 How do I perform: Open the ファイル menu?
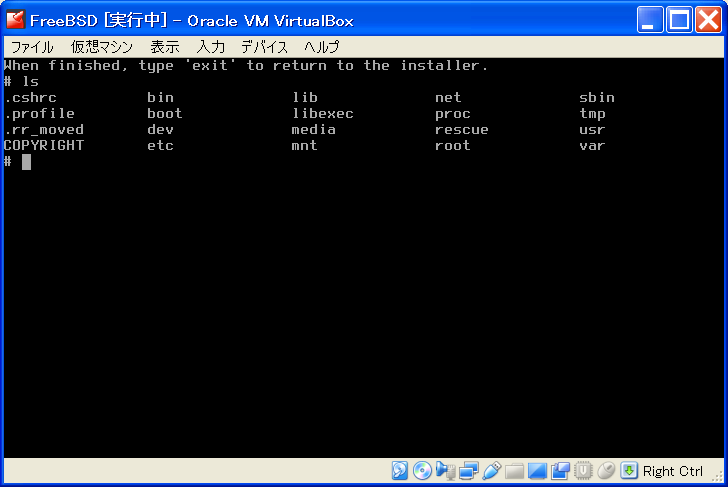[x=32, y=47]
